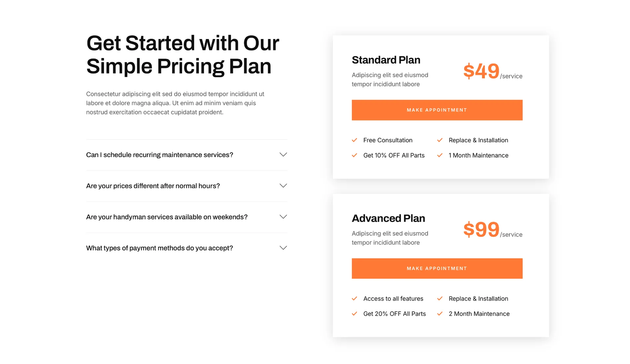Image resolution: width=630 pixels, height=364 pixels.
Task: Expand chevron for weekend handyman availability question
Action: (x=283, y=217)
